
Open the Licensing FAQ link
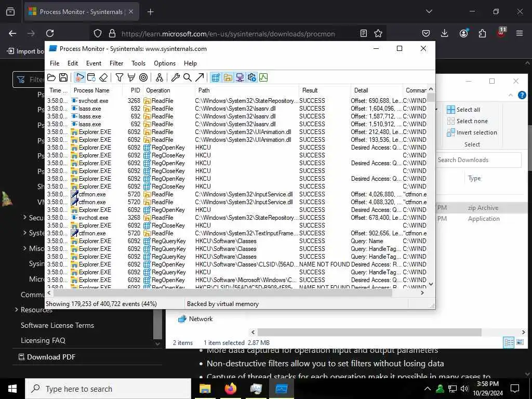point(43,340)
